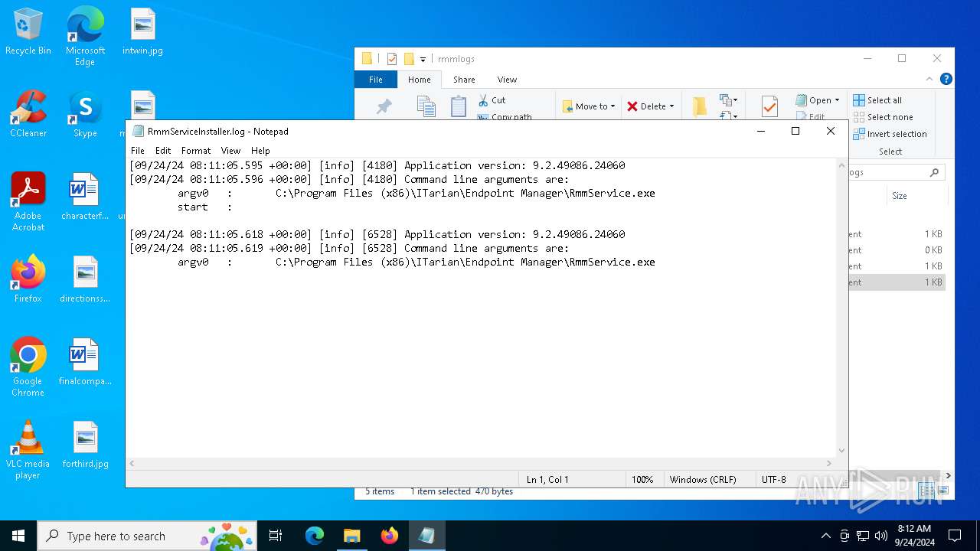Image resolution: width=980 pixels, height=551 pixels.
Task: Click Copy path in Explorer ribbon
Action: [x=505, y=117]
